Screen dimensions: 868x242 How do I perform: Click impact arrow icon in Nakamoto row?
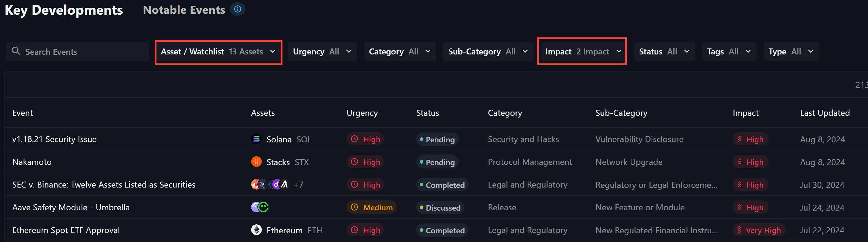(740, 162)
